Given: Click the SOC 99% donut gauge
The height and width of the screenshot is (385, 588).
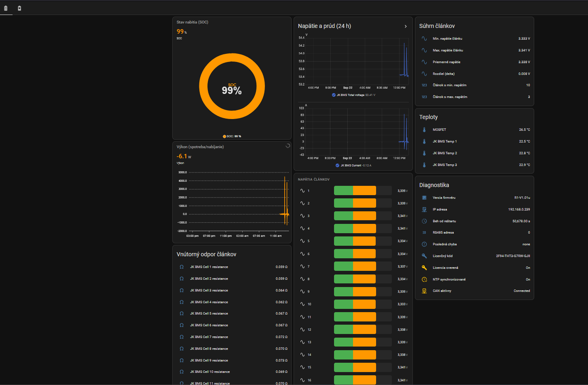Looking at the screenshot, I should coord(232,86).
